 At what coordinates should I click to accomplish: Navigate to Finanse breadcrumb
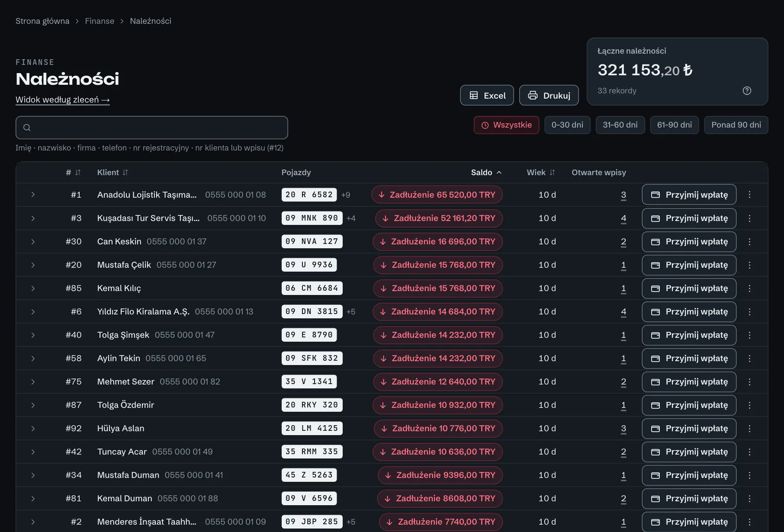(x=100, y=21)
